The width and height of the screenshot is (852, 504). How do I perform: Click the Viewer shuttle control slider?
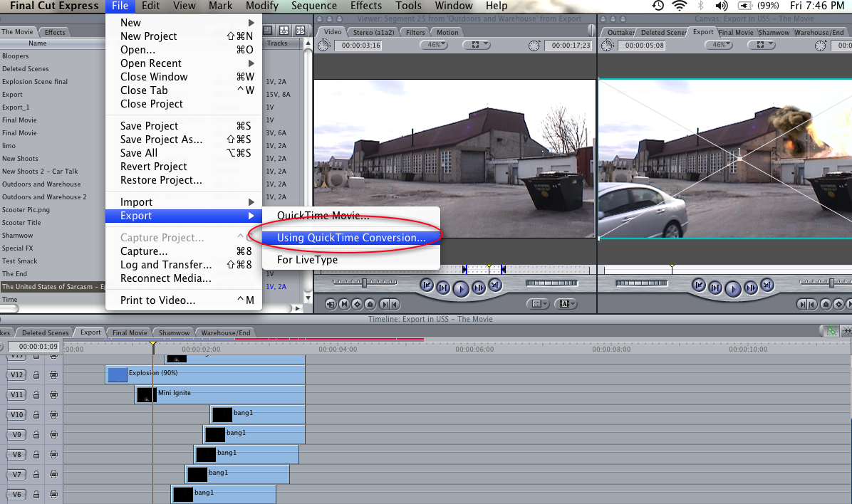(364, 283)
